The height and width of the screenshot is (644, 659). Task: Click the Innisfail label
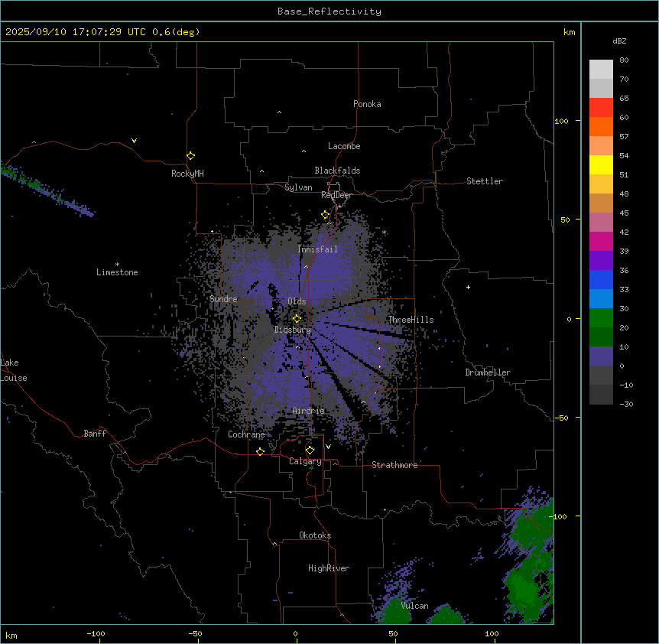(317, 249)
